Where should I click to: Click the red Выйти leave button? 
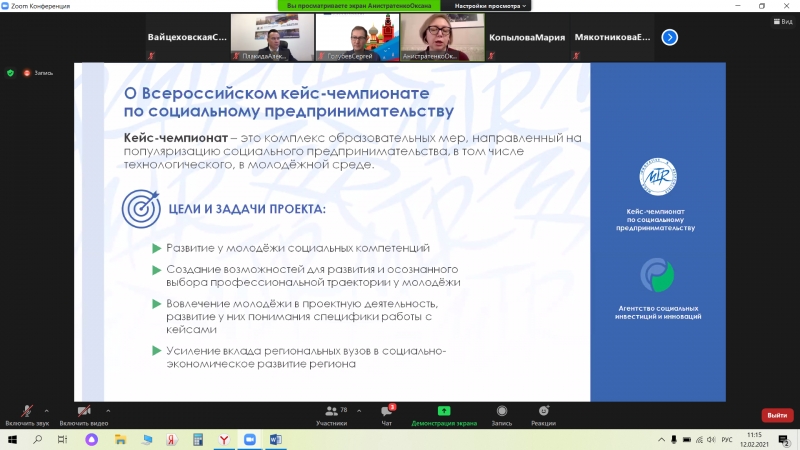coord(777,415)
